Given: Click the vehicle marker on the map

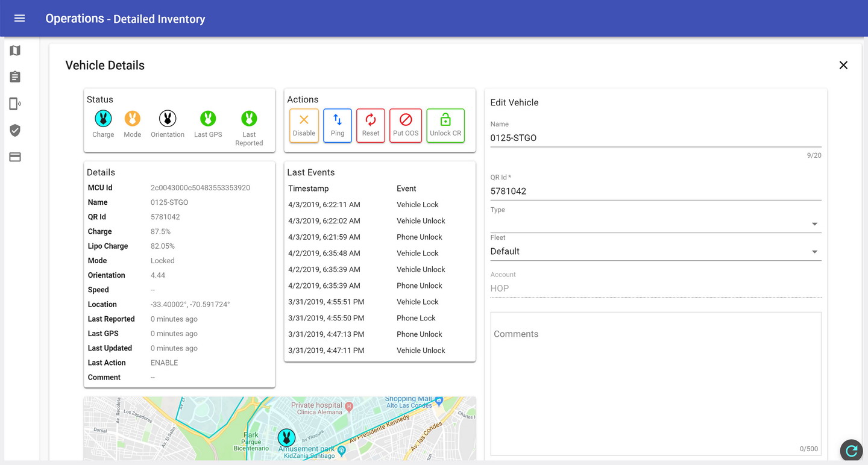Looking at the screenshot, I should click(x=286, y=437).
